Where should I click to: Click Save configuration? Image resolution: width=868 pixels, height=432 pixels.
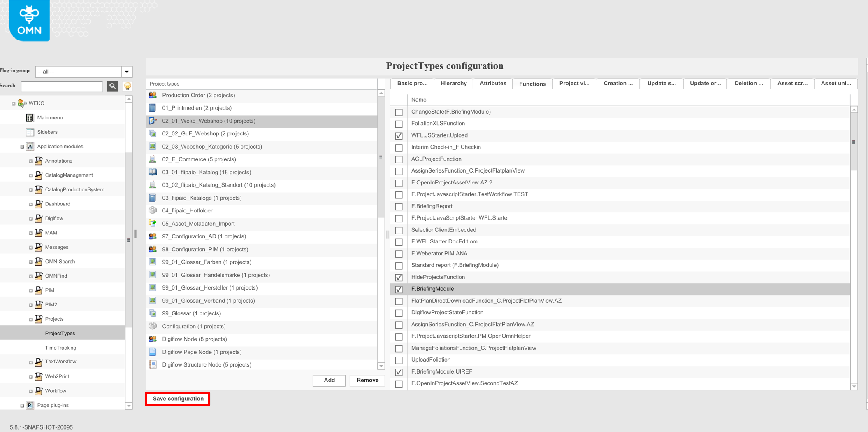[x=178, y=399]
